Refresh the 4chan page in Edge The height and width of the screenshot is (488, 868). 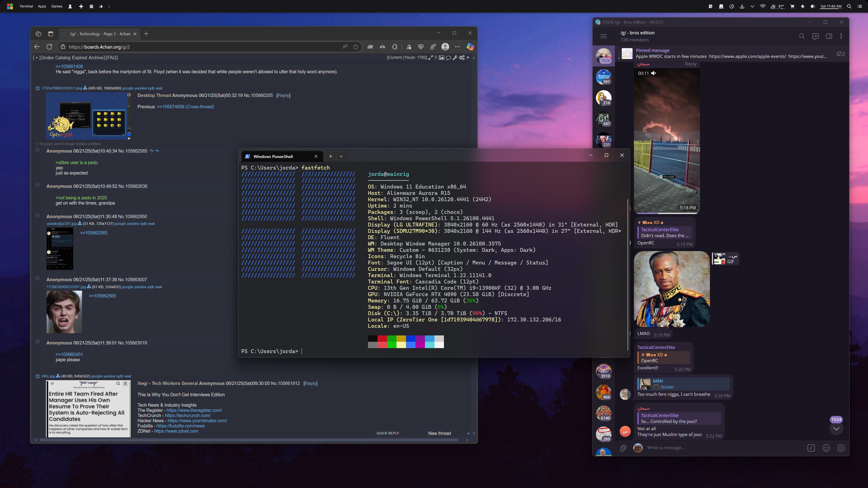(x=49, y=47)
